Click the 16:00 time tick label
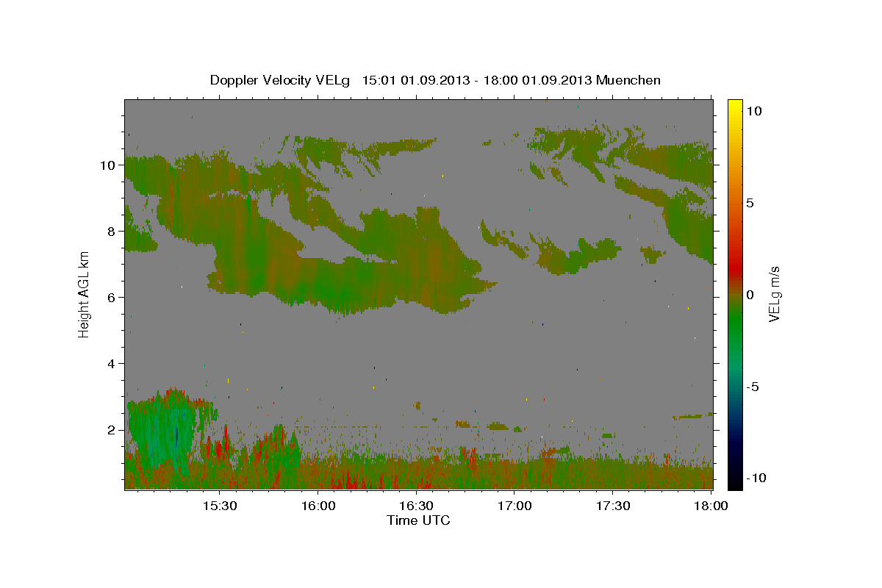 click(318, 506)
